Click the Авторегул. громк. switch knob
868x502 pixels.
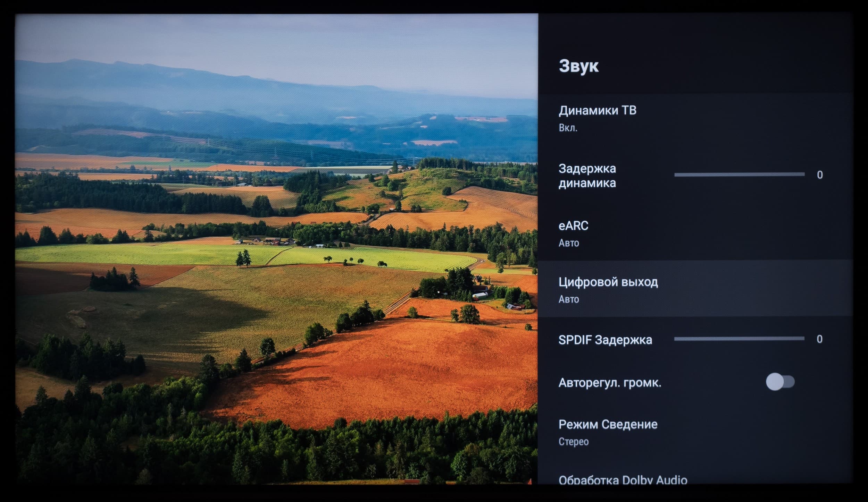(x=775, y=382)
